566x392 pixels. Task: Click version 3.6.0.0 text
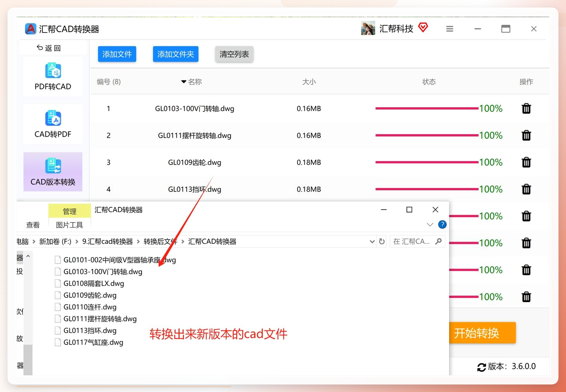pyautogui.click(x=524, y=367)
